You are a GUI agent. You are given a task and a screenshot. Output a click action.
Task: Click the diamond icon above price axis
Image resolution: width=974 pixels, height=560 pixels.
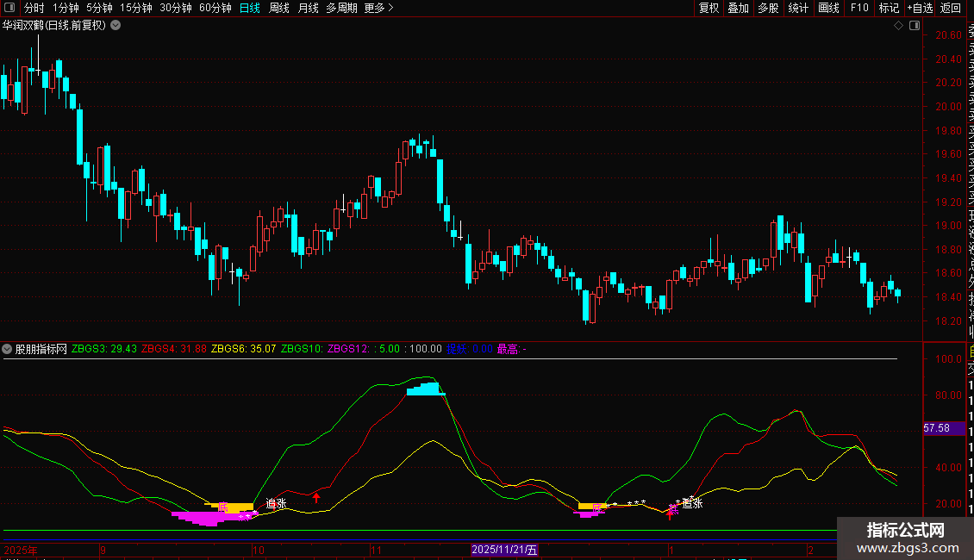click(899, 26)
